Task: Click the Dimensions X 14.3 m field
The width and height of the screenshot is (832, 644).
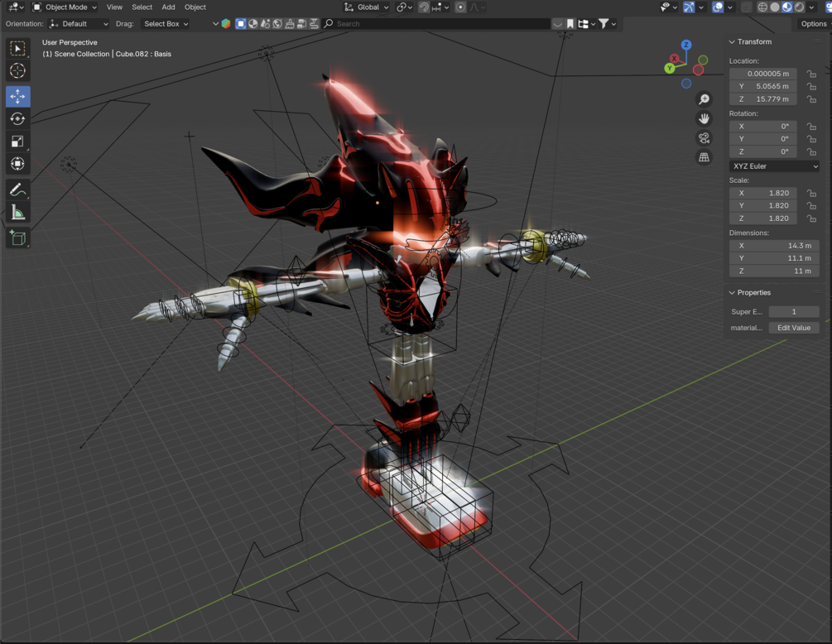Action: click(775, 246)
